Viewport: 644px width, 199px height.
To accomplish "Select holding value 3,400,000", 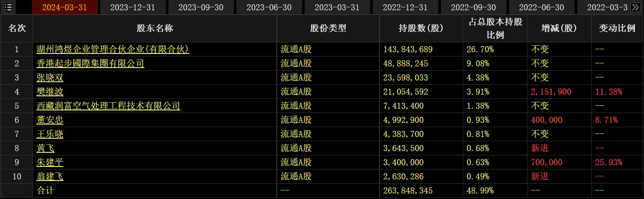I will pyautogui.click(x=404, y=162).
